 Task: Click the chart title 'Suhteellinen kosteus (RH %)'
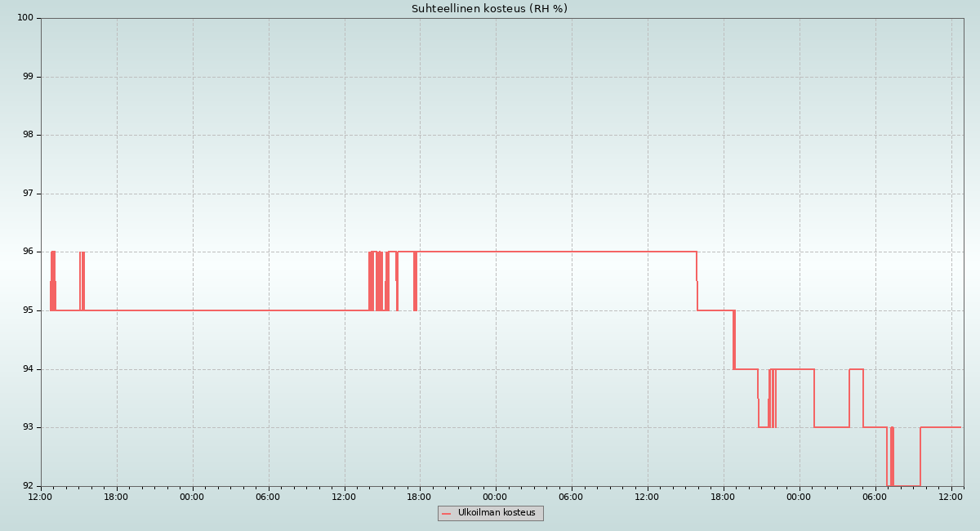click(489, 9)
